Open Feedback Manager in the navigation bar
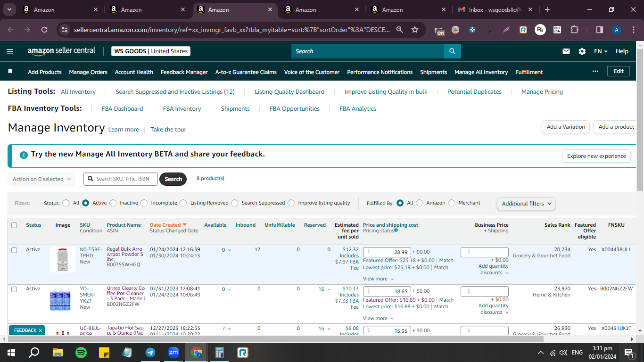Viewport: 644px width, 362px height. click(184, 72)
